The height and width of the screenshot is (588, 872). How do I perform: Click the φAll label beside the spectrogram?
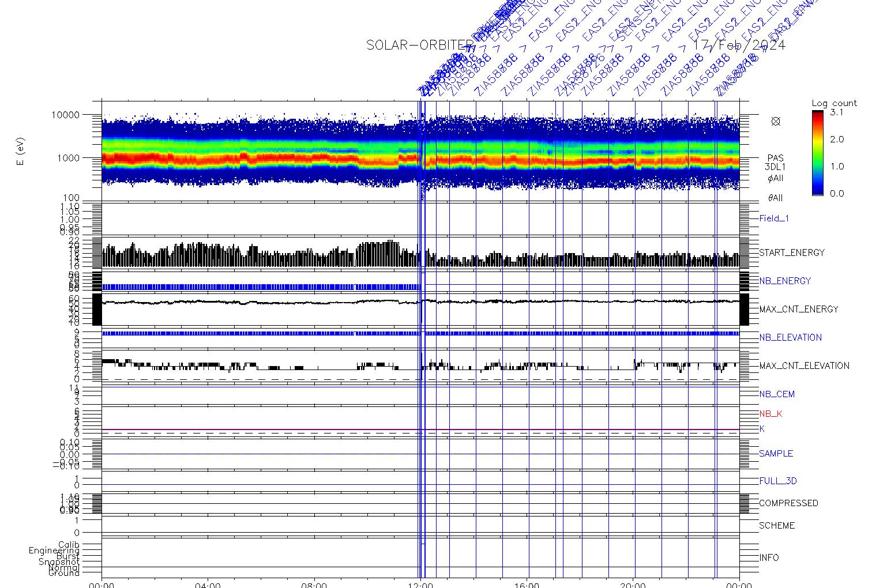point(775,179)
